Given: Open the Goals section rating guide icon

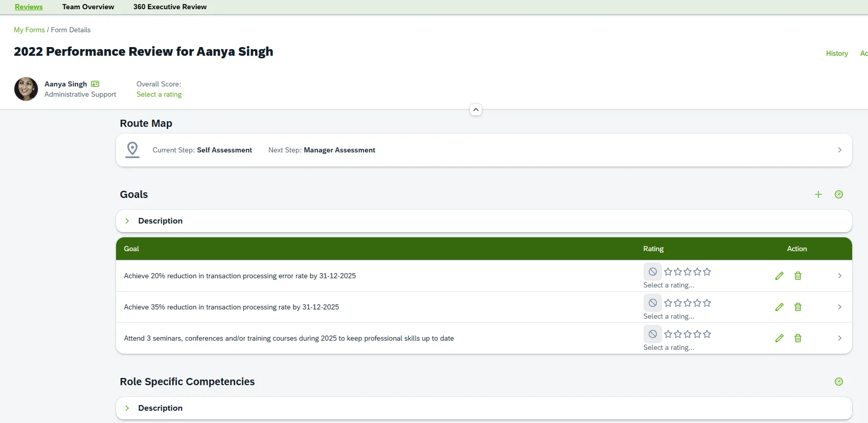Looking at the screenshot, I should [x=839, y=194].
